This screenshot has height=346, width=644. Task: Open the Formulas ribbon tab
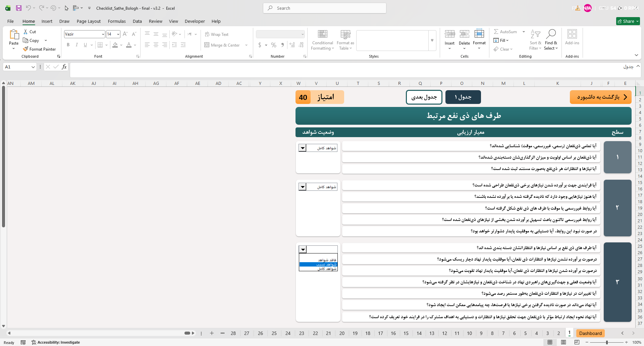[117, 21]
